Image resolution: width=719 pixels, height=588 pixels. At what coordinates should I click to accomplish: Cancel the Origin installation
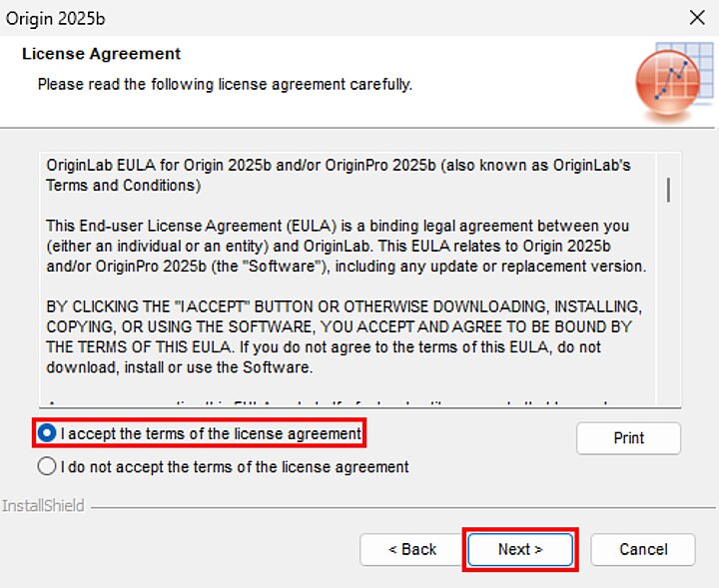[643, 549]
